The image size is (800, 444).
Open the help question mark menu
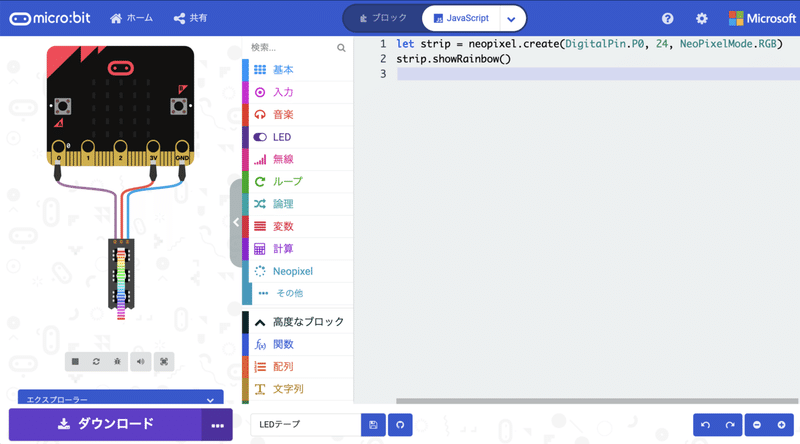(x=667, y=18)
